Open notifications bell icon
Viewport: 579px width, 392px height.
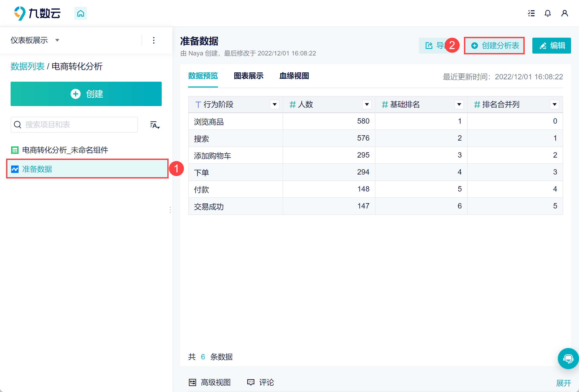pyautogui.click(x=548, y=13)
